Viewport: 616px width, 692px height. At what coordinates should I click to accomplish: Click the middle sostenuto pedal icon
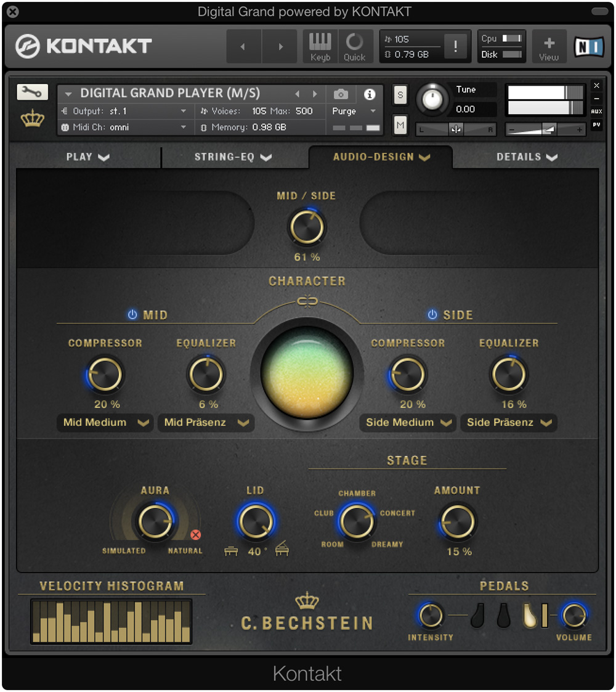tap(503, 615)
